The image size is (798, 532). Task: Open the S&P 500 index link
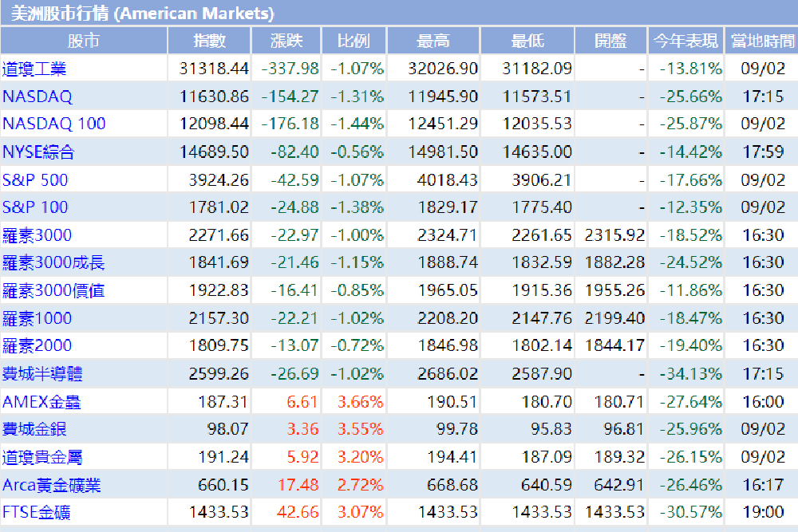click(35, 179)
